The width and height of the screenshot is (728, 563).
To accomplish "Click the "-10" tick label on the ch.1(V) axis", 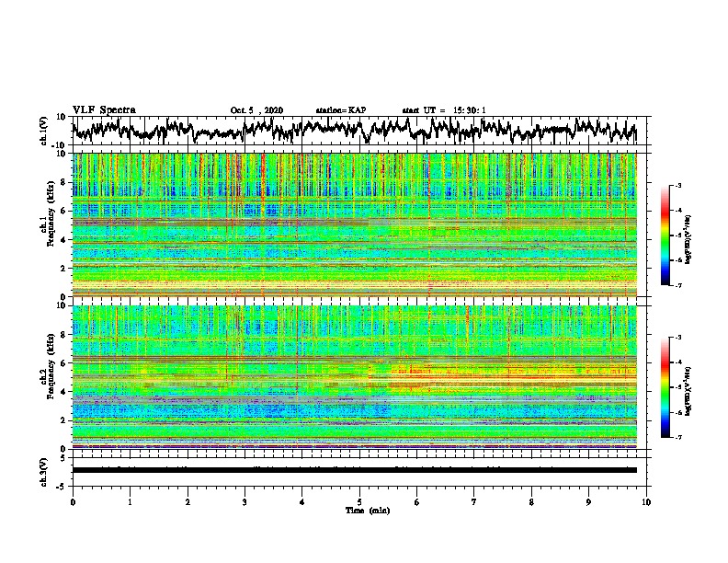I will (x=60, y=145).
